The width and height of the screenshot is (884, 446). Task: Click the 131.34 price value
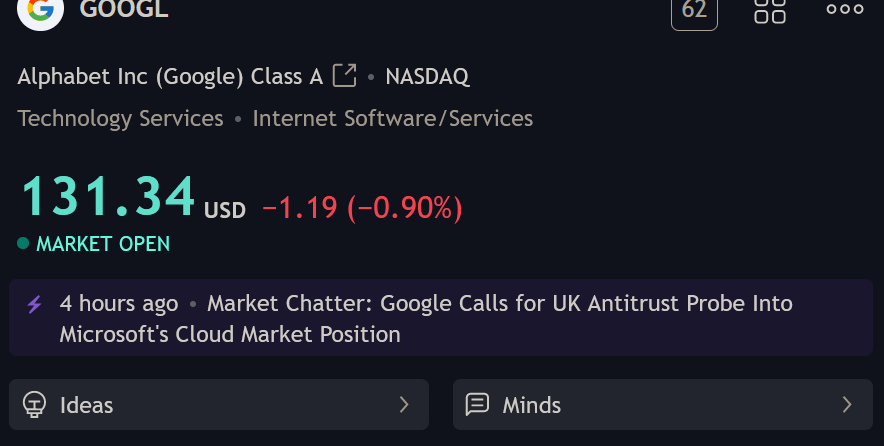point(108,196)
